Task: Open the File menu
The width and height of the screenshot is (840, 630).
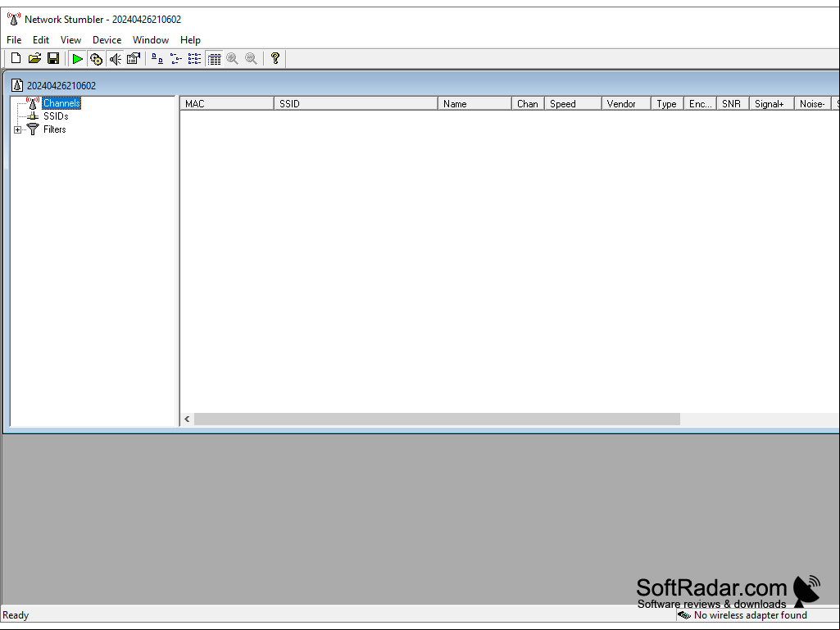Action: point(14,40)
